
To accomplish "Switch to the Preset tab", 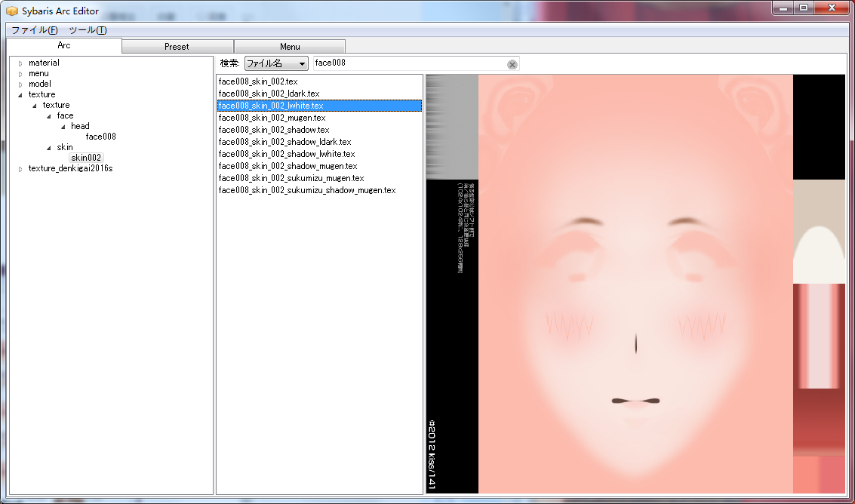I will [x=177, y=47].
